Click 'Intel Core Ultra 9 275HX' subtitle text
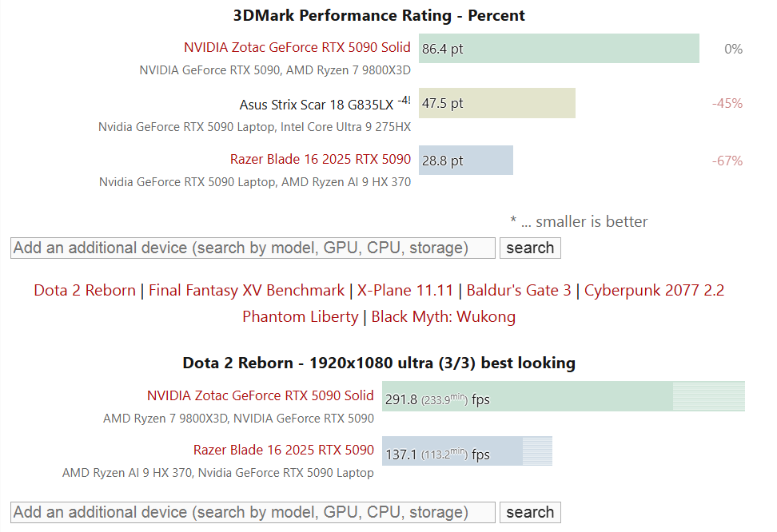The image size is (777, 532). pos(346,127)
